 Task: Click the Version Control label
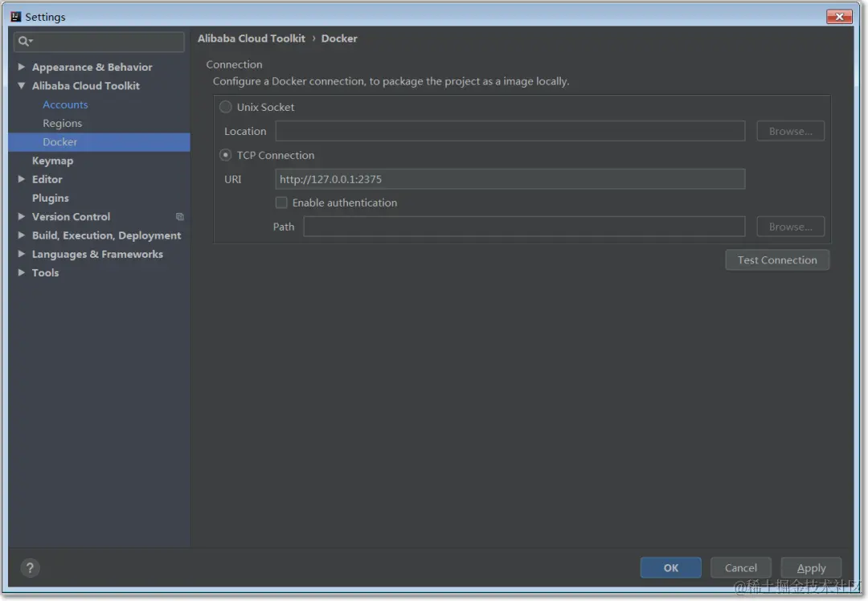71,217
